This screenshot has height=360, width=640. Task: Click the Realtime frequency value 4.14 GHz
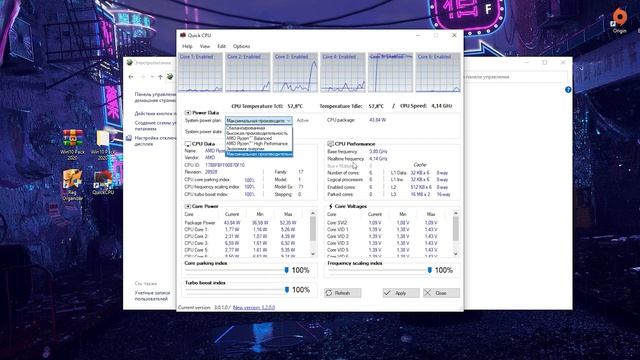(378, 159)
